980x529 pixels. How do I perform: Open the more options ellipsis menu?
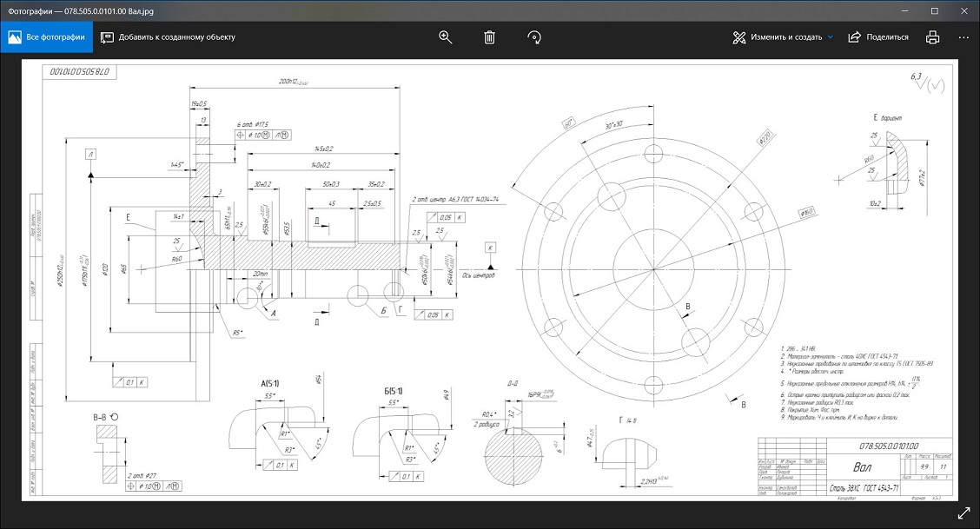pos(963,37)
